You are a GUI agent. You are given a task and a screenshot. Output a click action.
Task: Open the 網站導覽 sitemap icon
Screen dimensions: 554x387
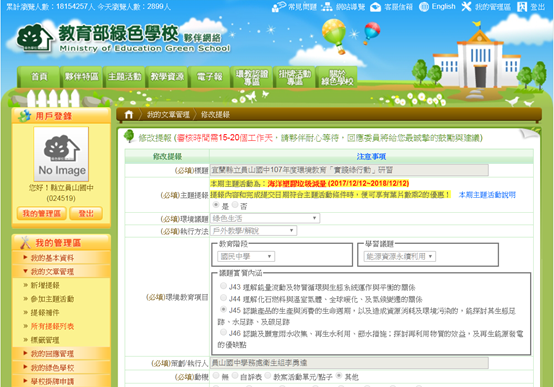click(x=326, y=7)
